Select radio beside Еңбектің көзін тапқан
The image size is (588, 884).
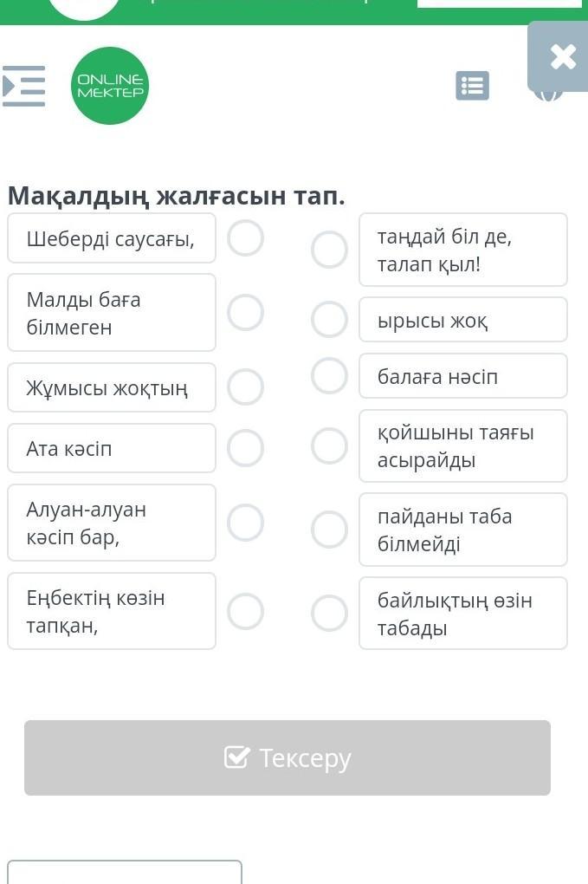pyautogui.click(x=246, y=611)
